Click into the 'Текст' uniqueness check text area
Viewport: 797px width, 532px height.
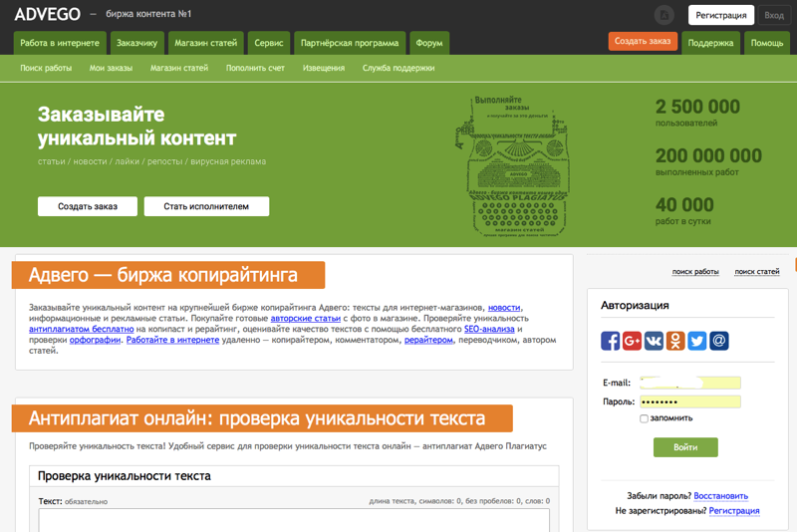click(294, 520)
